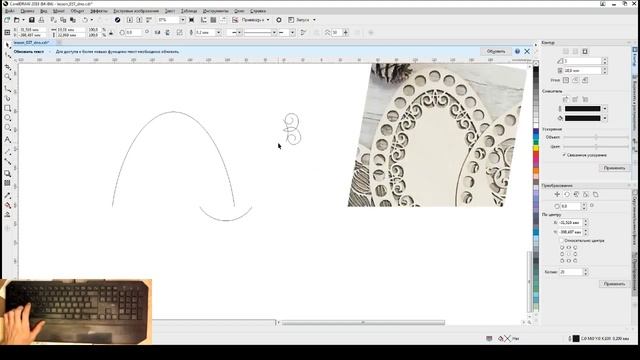Open the Привязать к snap dropdown
This screenshot has width=640, height=360.
point(268,20)
